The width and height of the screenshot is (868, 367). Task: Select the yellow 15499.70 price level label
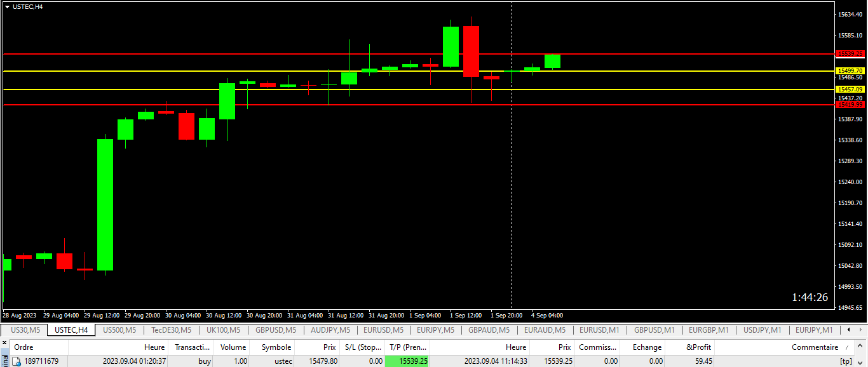pyautogui.click(x=850, y=71)
